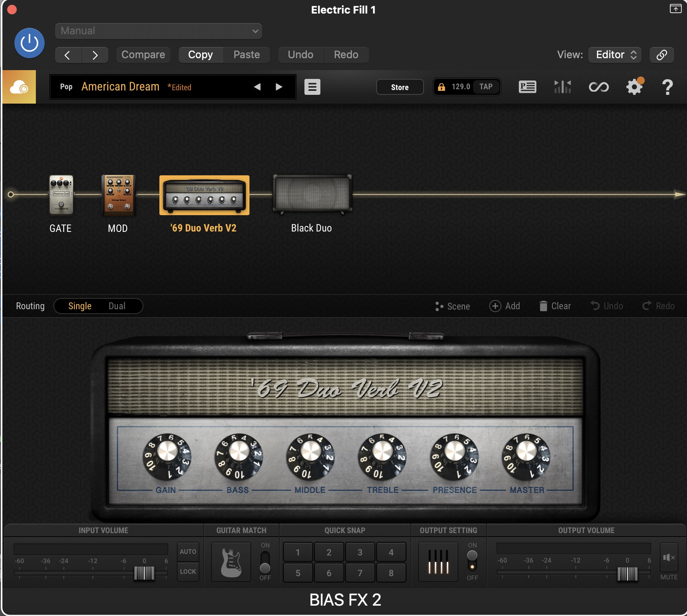The width and height of the screenshot is (687, 616).
Task: Open the looper infinity icon
Action: coord(599,87)
